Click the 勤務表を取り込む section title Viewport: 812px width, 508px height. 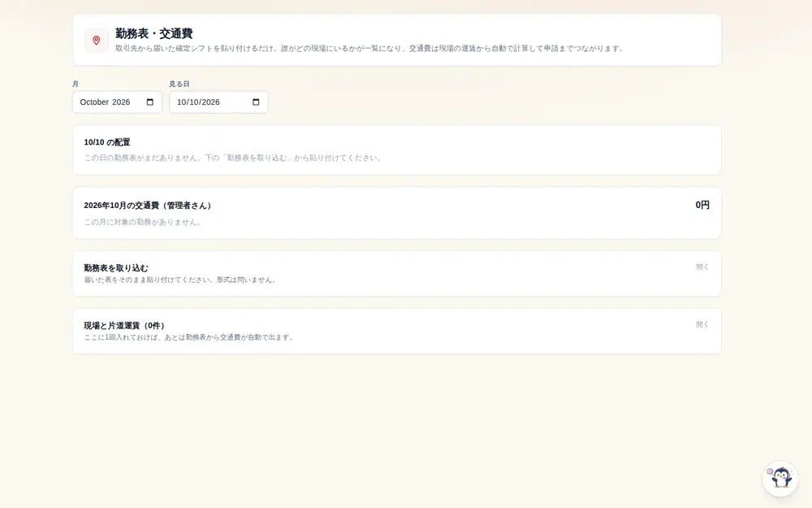coord(116,268)
